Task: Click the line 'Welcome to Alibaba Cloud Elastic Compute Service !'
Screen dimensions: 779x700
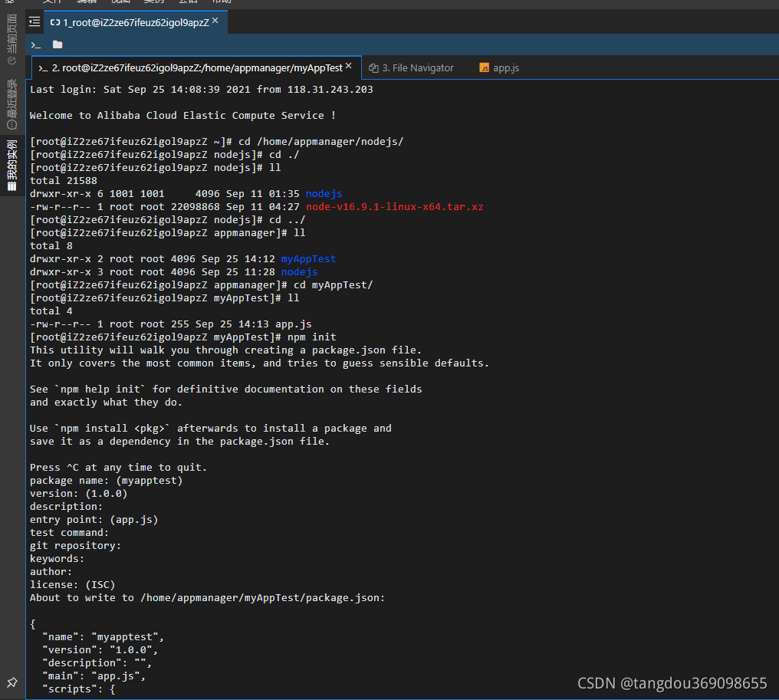Action: 182,115
